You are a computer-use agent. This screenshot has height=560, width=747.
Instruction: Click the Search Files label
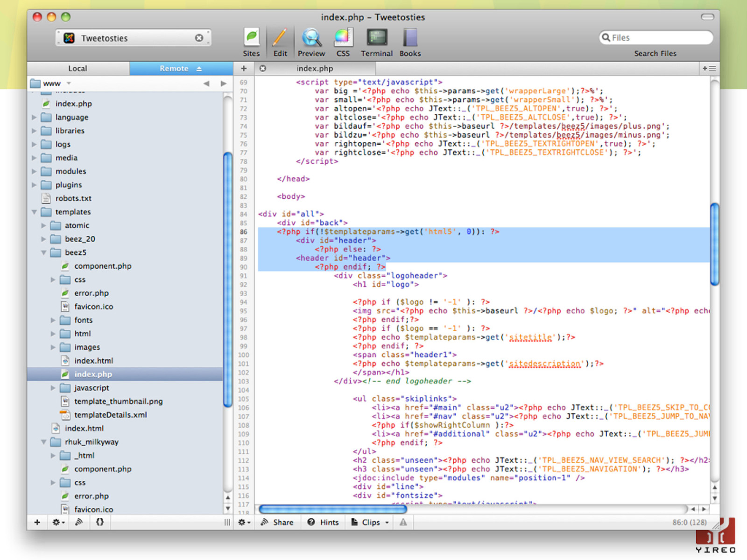[x=655, y=53]
